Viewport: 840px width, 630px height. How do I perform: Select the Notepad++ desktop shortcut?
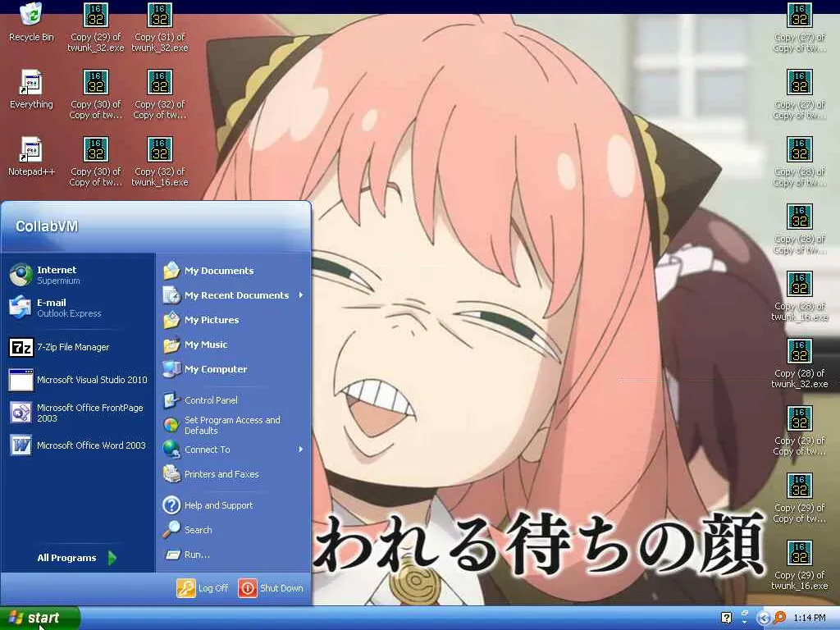(x=31, y=157)
